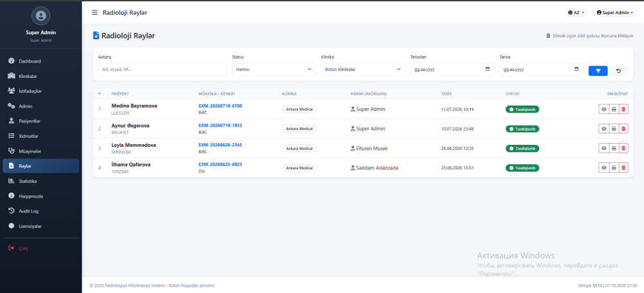
Task: Print İlhamə Qafarova's report
Action: click(614, 167)
